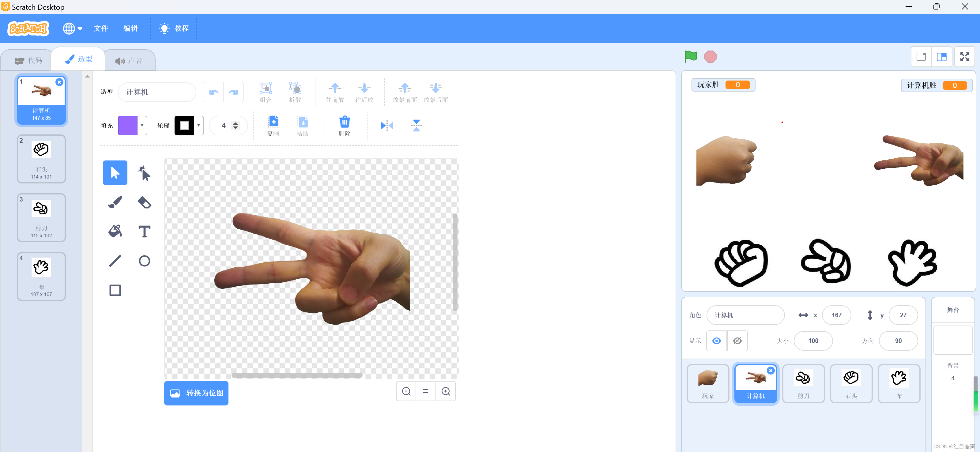Select the Reshape tool
The height and width of the screenshot is (452, 980).
pyautogui.click(x=144, y=173)
